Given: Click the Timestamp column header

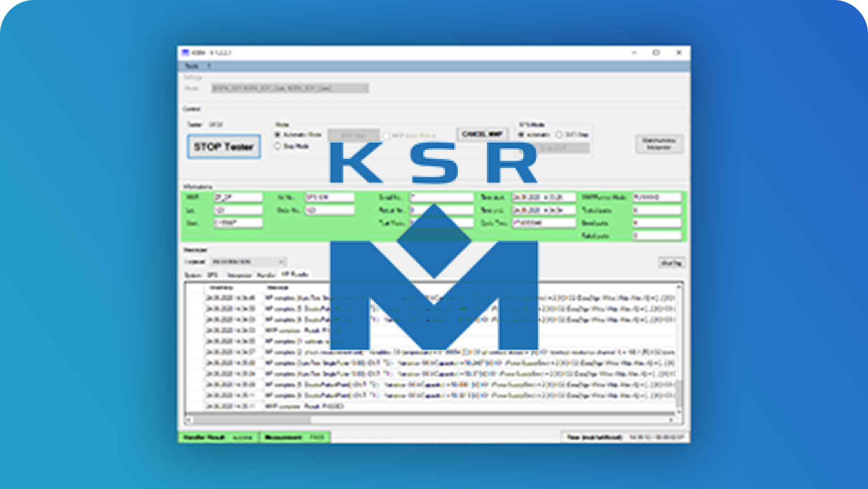Looking at the screenshot, I should pos(221,287).
